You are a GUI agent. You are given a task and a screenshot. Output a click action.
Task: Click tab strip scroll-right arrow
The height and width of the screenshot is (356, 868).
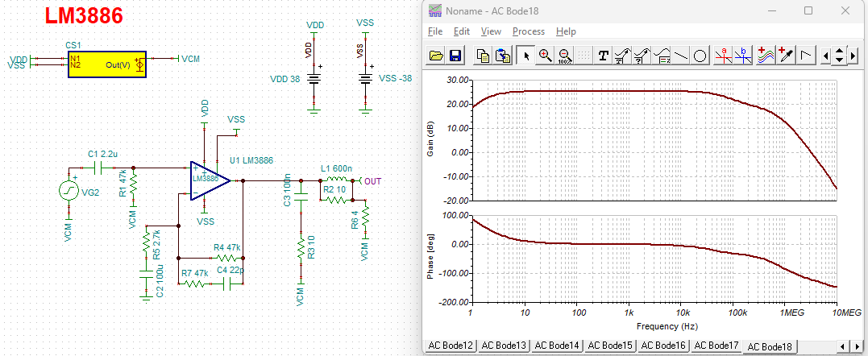[857, 346]
